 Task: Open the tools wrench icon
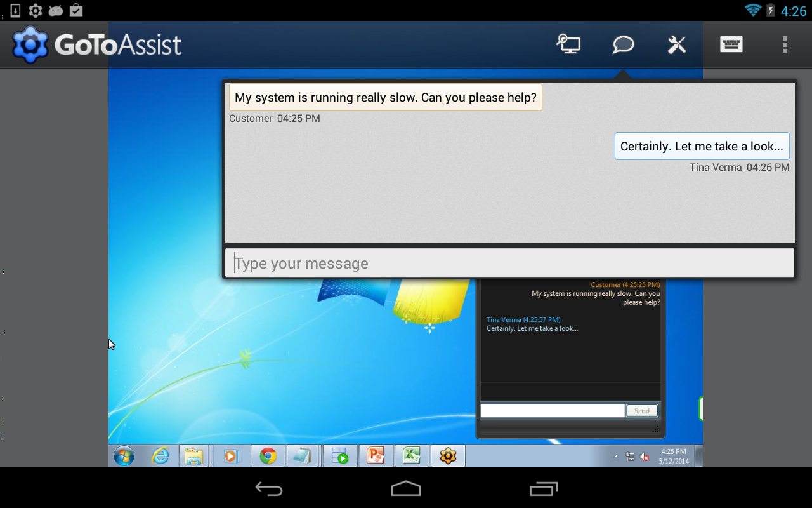[677, 44]
